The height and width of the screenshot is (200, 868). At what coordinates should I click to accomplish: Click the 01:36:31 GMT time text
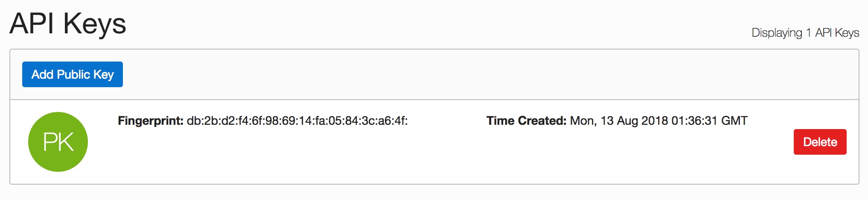pos(709,121)
